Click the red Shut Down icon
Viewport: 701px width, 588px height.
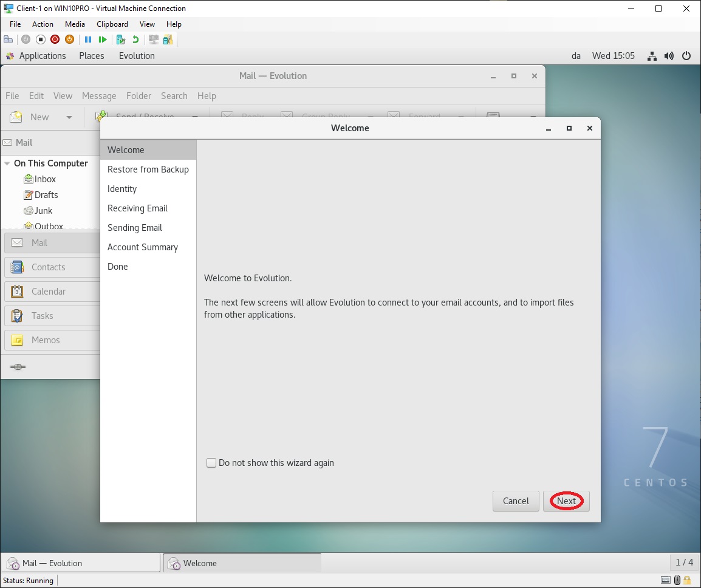(55, 39)
